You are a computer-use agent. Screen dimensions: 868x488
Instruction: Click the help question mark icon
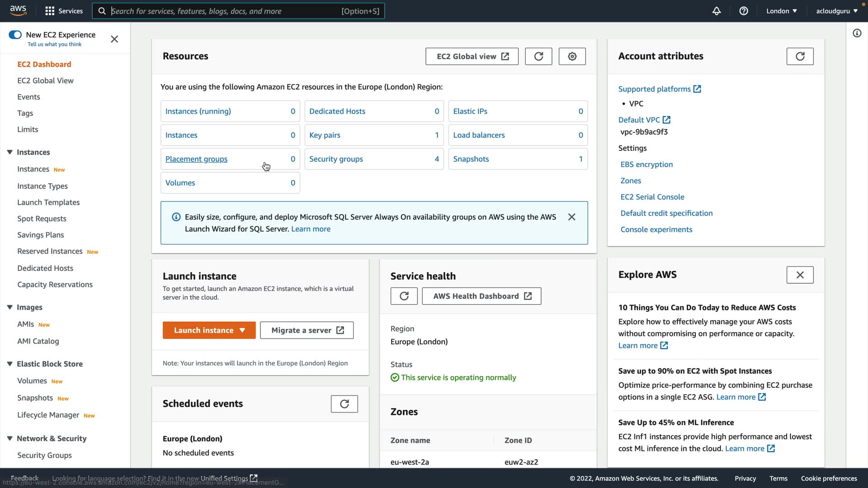pos(744,11)
